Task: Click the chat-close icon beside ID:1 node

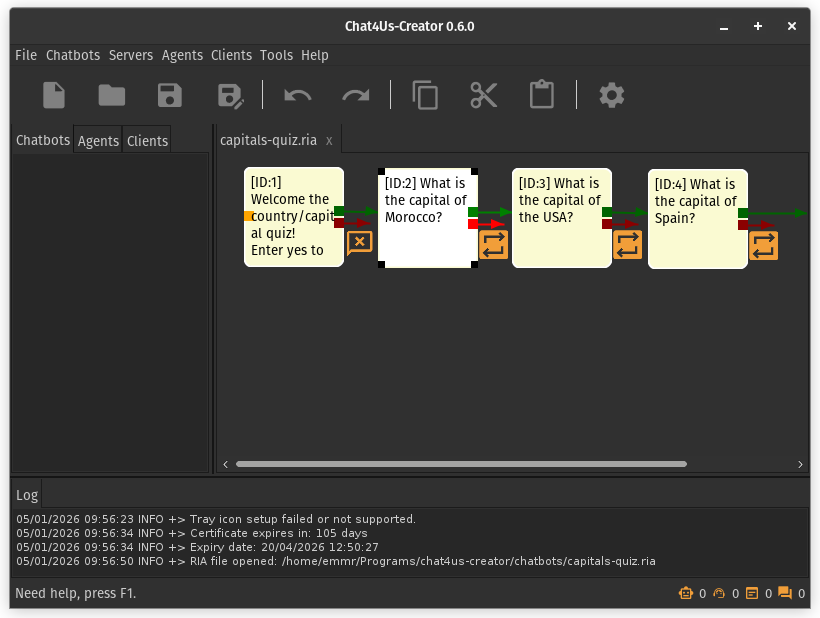Action: pyautogui.click(x=359, y=242)
